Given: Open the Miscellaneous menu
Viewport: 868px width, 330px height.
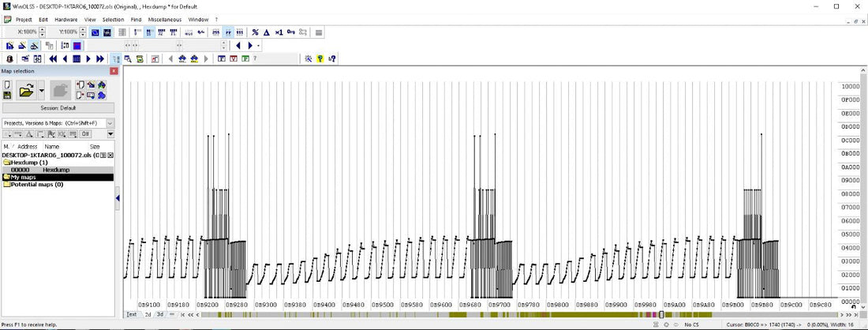Looking at the screenshot, I should [164, 20].
